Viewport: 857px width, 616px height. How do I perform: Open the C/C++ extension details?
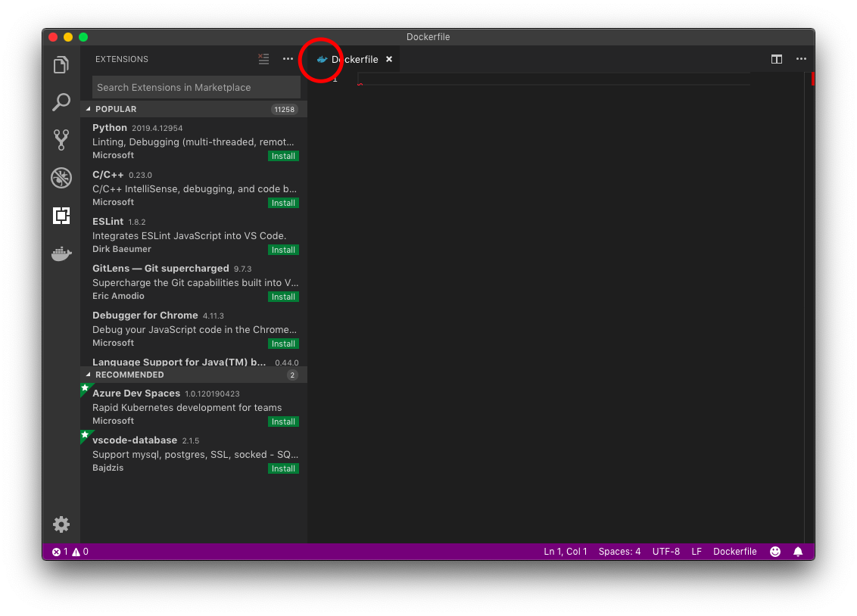194,188
